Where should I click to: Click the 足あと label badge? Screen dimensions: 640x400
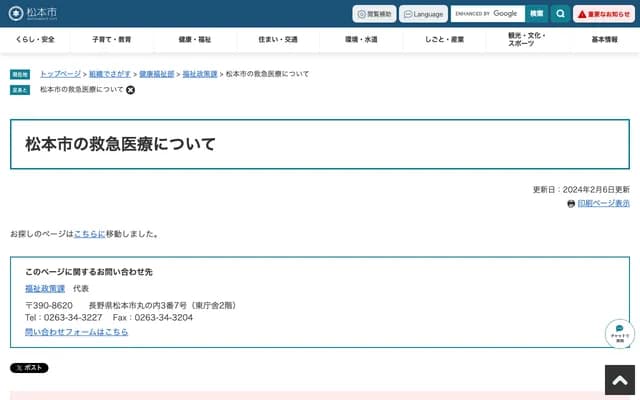pos(20,90)
